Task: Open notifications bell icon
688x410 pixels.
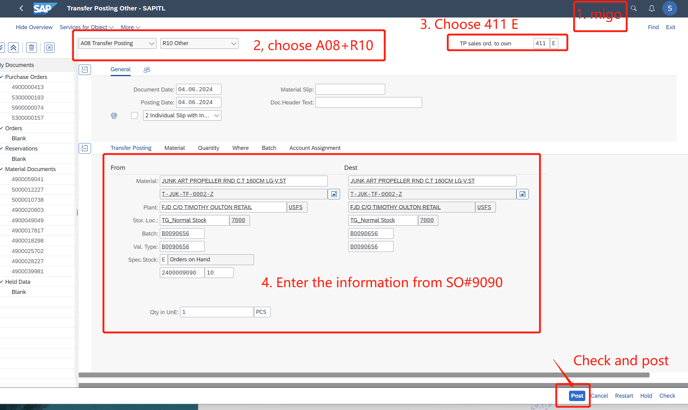Action: [x=651, y=9]
